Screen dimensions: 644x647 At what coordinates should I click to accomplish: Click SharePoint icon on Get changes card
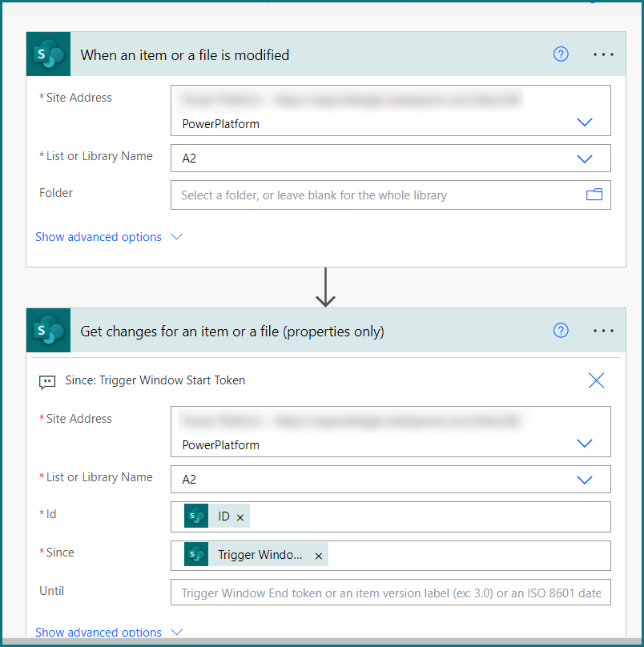tap(48, 330)
